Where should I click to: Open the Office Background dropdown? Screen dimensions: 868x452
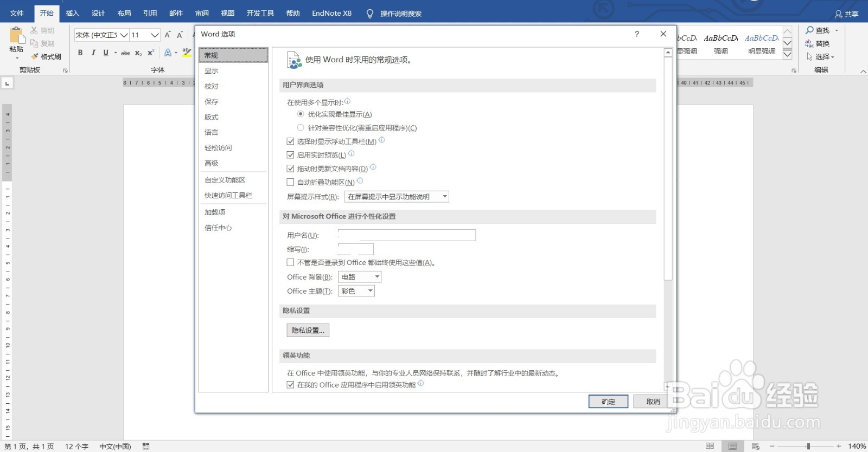pyautogui.click(x=360, y=277)
